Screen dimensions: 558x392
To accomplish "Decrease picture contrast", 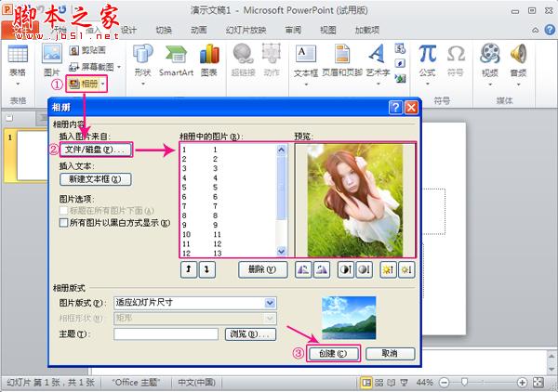I will pyautogui.click(x=364, y=269).
